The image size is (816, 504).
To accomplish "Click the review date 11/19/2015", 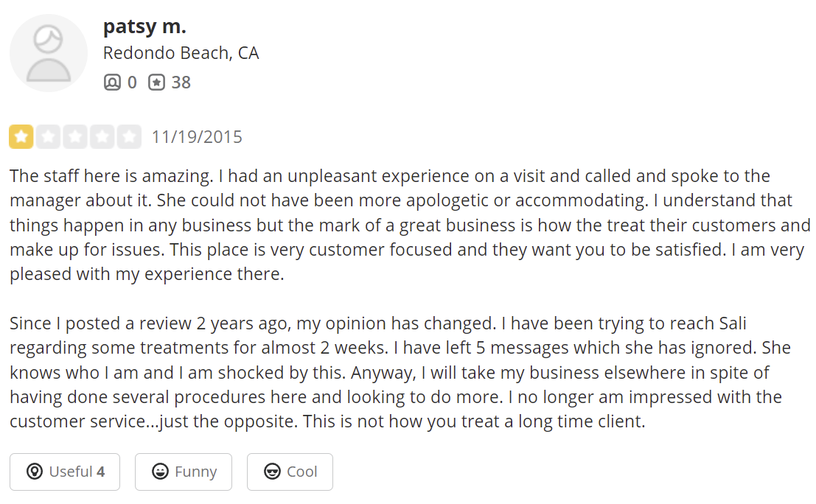I will [x=197, y=137].
